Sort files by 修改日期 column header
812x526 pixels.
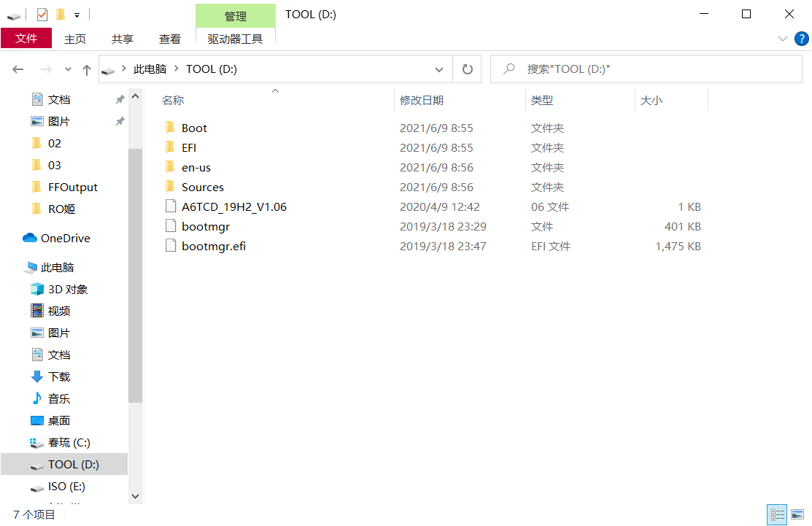tap(422, 100)
